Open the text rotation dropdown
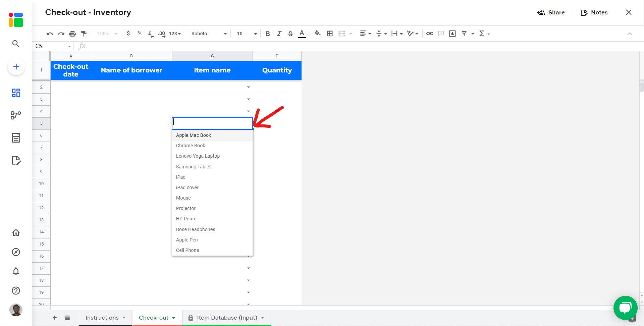 click(x=413, y=34)
